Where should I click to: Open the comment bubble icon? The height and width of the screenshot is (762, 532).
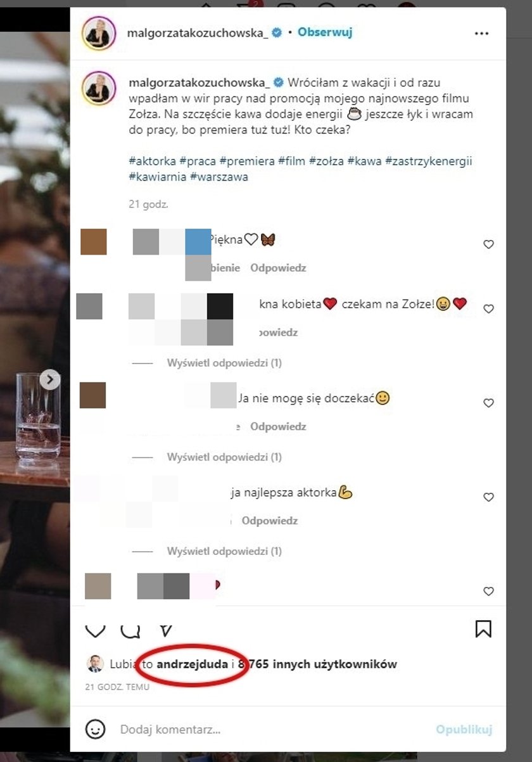[x=130, y=630]
